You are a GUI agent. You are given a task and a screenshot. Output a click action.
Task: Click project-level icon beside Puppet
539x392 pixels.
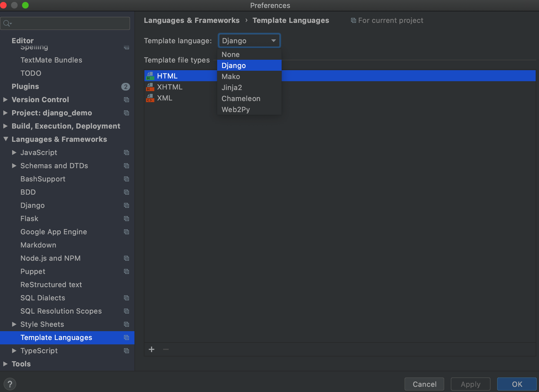click(x=126, y=271)
